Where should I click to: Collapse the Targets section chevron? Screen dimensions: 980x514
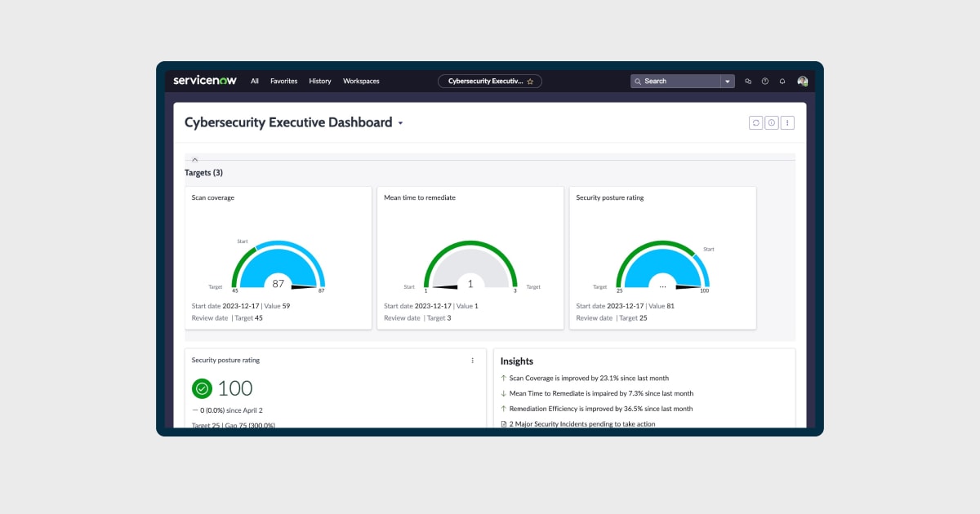194,160
